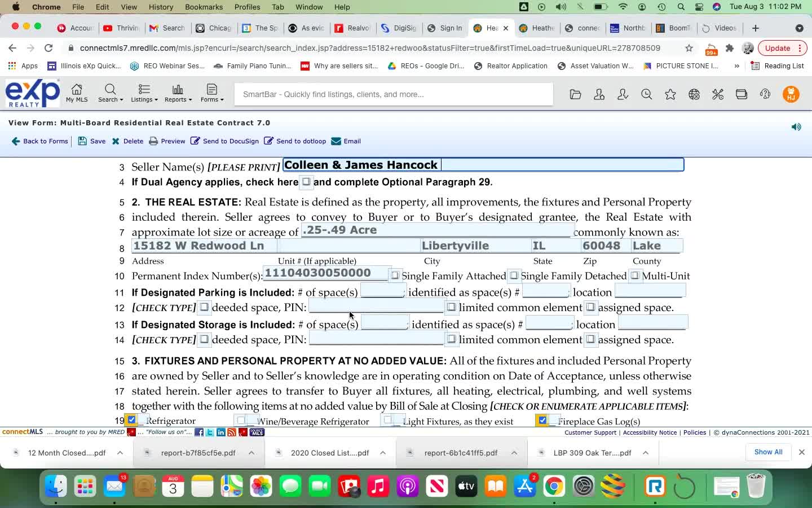The height and width of the screenshot is (508, 812).
Task: Click Show All downloads button
Action: pos(768,452)
